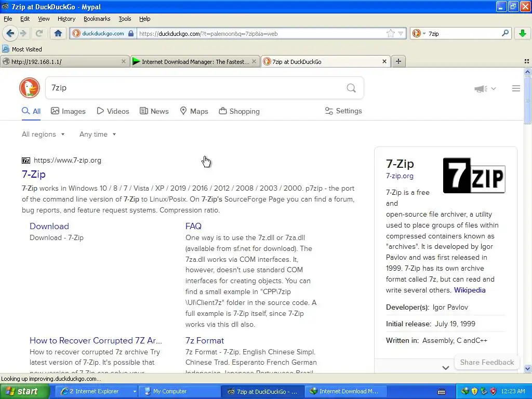Submit search with DuckDuckGo magnifier icon
Screen dimensions: 532x399
351,88
